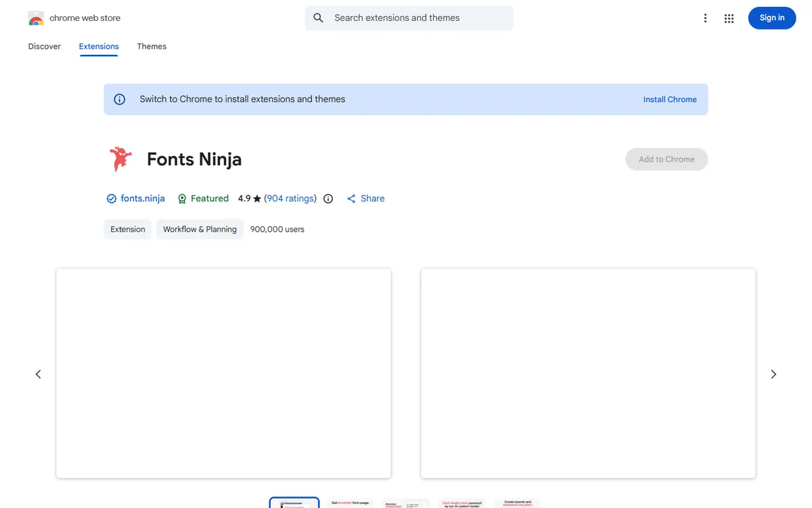Click the search magnifier icon
This screenshot has width=812, height=508.
point(319,18)
